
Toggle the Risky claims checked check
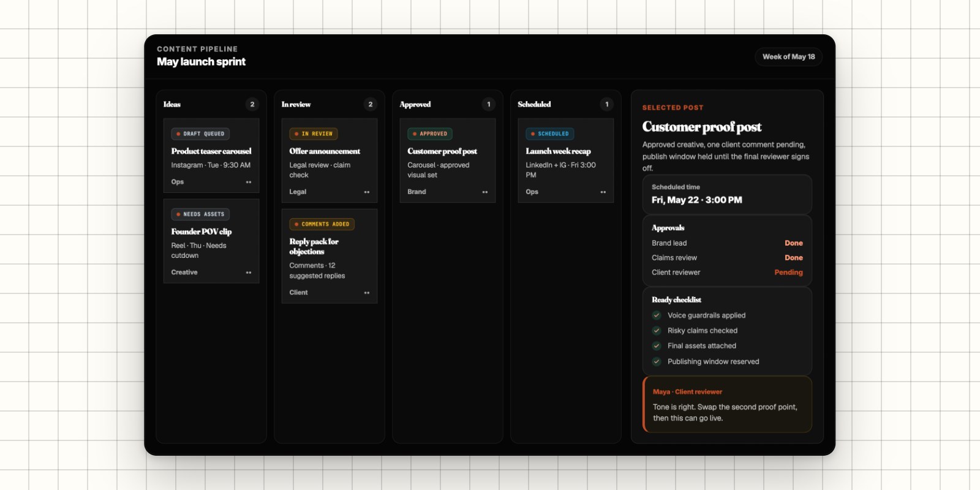point(657,331)
